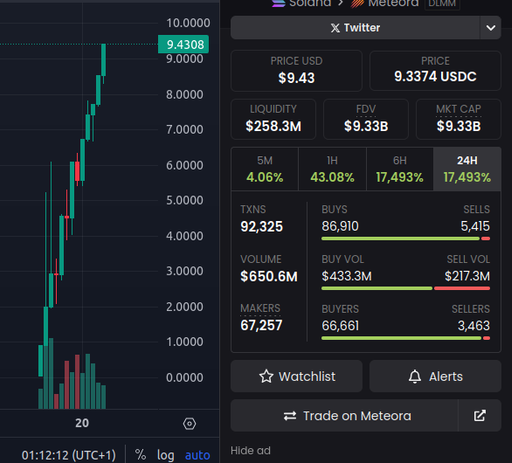Click Trade on Meteora button
The width and height of the screenshot is (512, 463).
click(x=345, y=416)
